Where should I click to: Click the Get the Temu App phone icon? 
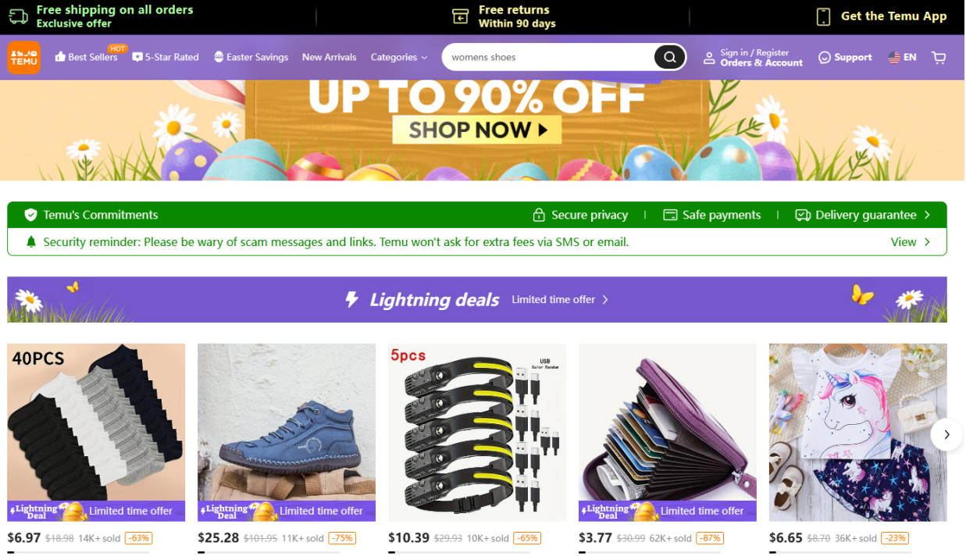tap(823, 16)
